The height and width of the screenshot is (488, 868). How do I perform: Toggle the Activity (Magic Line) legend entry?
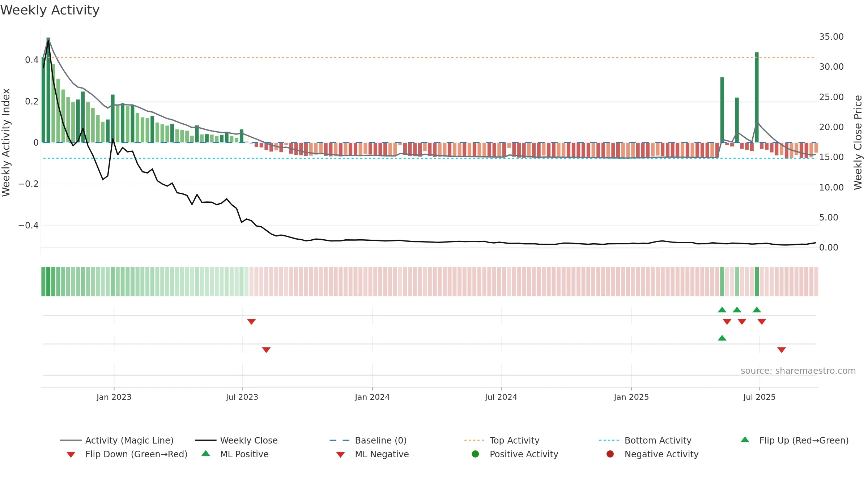pos(117,440)
